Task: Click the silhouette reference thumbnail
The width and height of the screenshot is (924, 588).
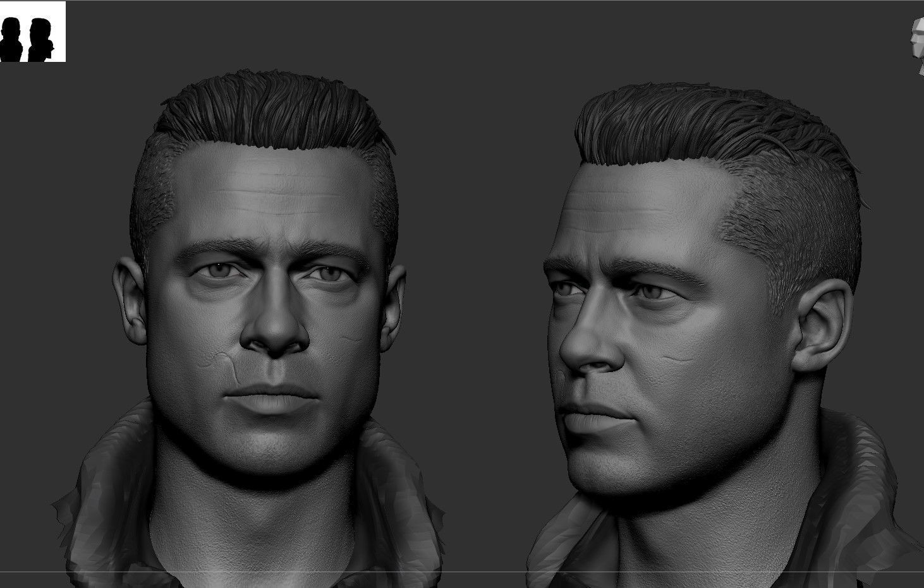Action: pyautogui.click(x=32, y=32)
